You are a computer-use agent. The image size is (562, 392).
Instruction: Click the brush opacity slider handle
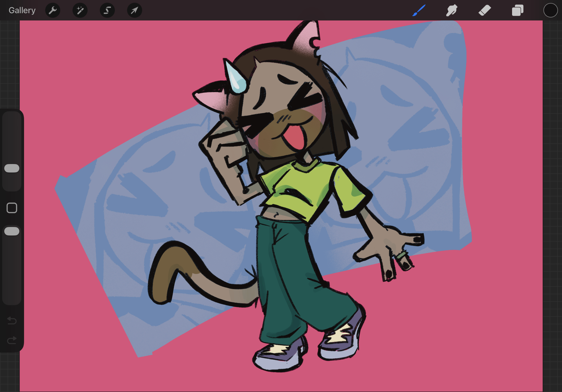12,231
